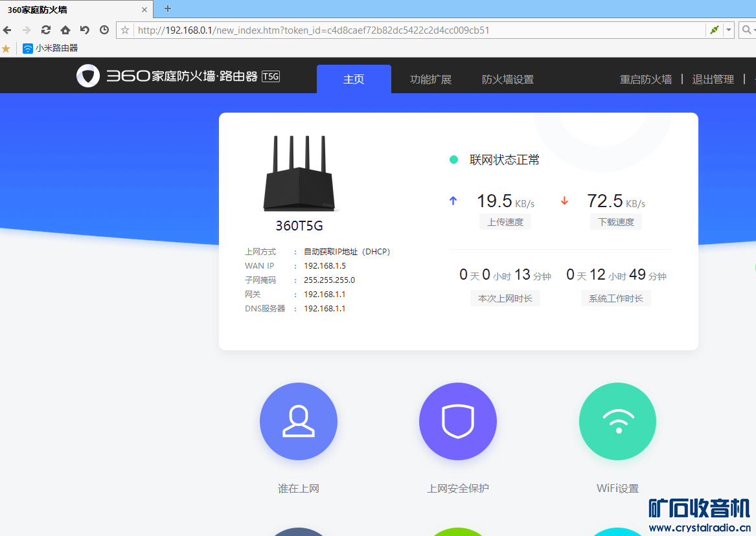The image size is (756, 536).
Task: Click the 360T5G model name text
Action: [299, 226]
